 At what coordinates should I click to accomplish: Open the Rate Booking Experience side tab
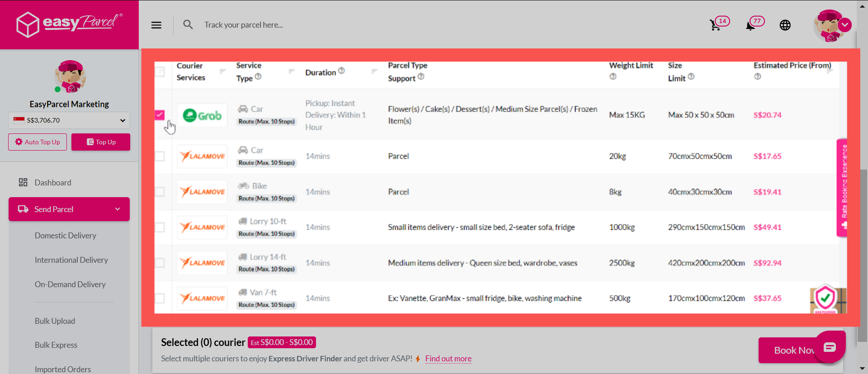click(x=842, y=188)
